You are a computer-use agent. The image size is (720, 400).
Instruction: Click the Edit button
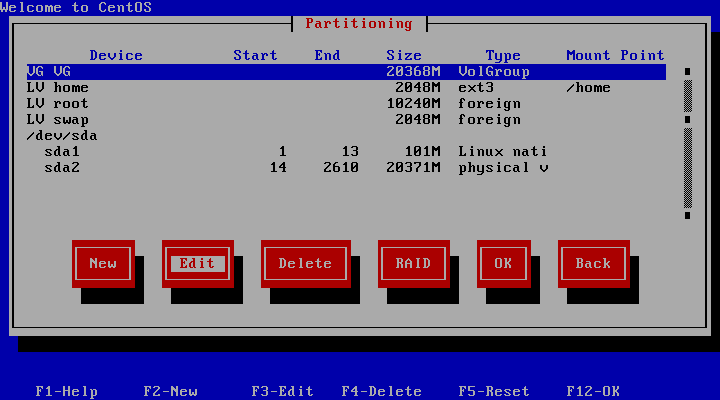(198, 264)
